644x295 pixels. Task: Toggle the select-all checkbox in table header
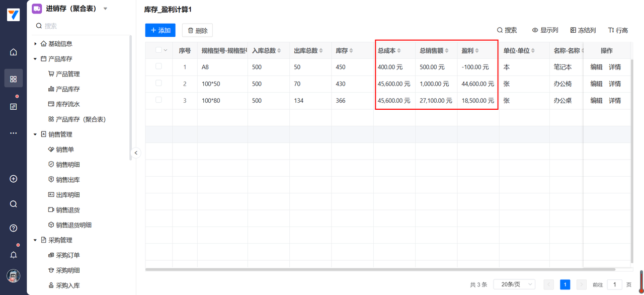159,50
